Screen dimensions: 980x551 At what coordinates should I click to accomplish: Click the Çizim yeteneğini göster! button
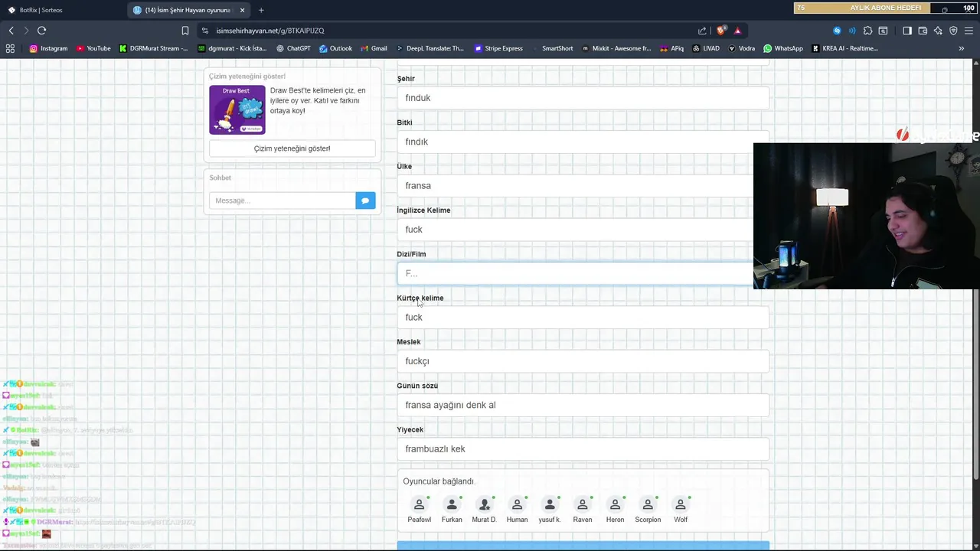(292, 148)
